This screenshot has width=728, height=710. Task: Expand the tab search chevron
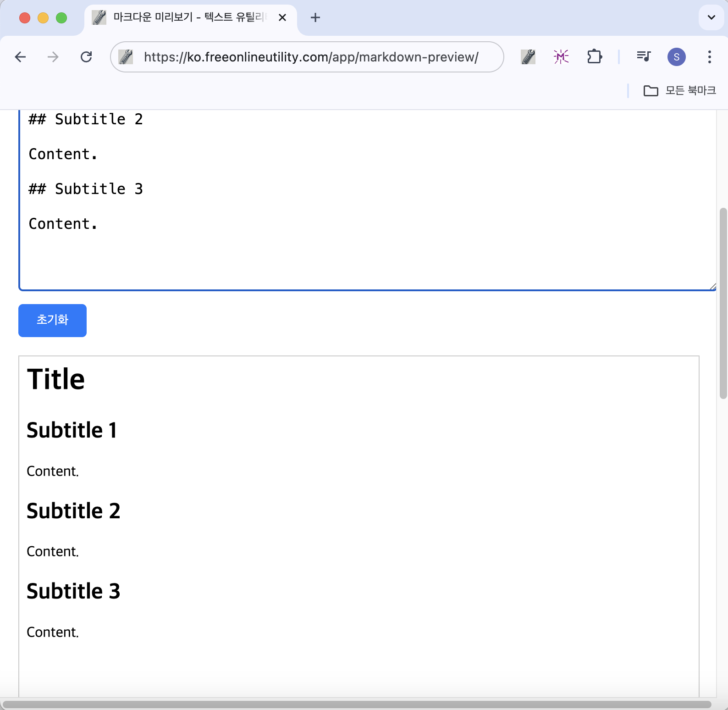tap(711, 17)
